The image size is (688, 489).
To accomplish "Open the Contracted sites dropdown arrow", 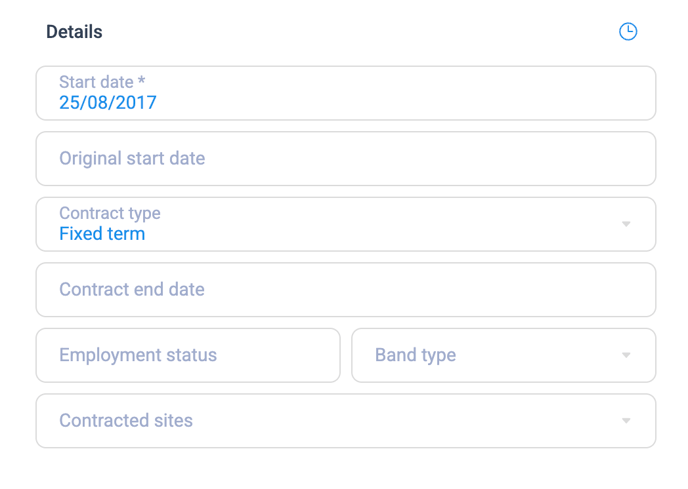I will 626,421.
